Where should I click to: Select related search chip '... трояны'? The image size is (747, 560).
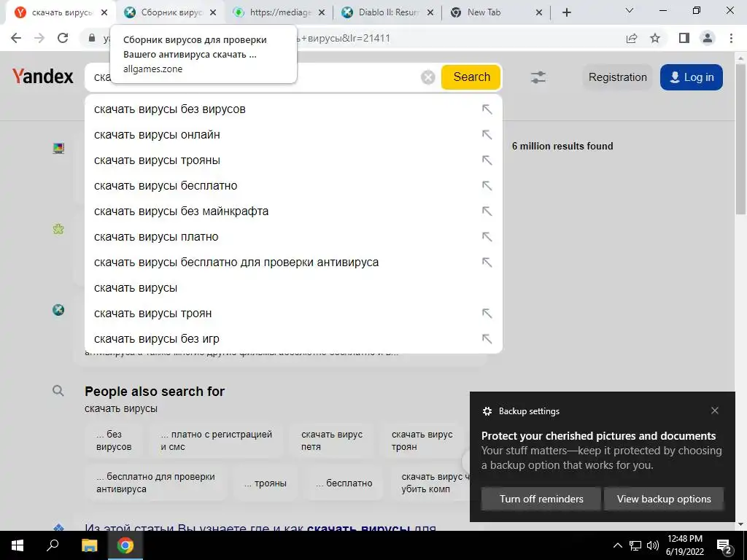pos(266,483)
